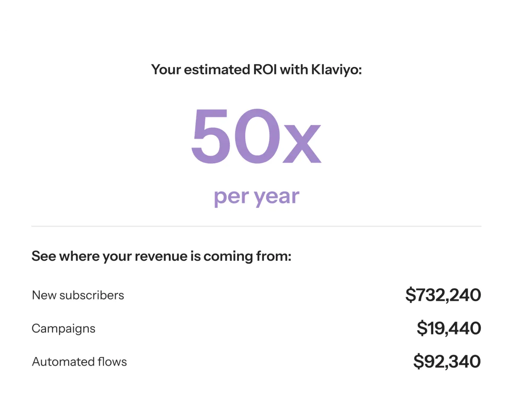Click "See where your revenue is coming from:"

tap(161, 256)
